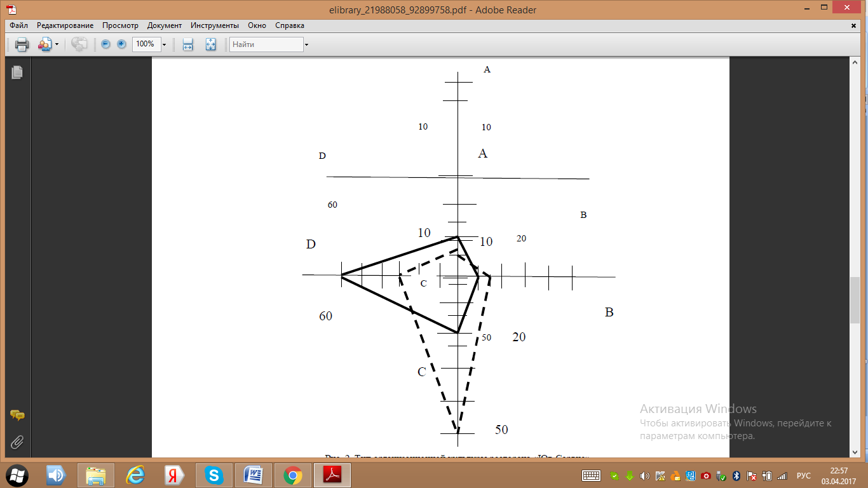This screenshot has width=868, height=488.
Task: Select the Fit Width page icon
Action: 187,44
